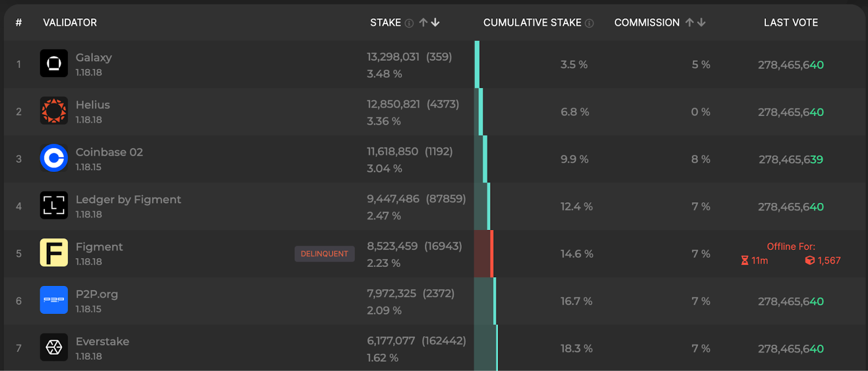Sort Commission descending with down arrow

(x=701, y=22)
